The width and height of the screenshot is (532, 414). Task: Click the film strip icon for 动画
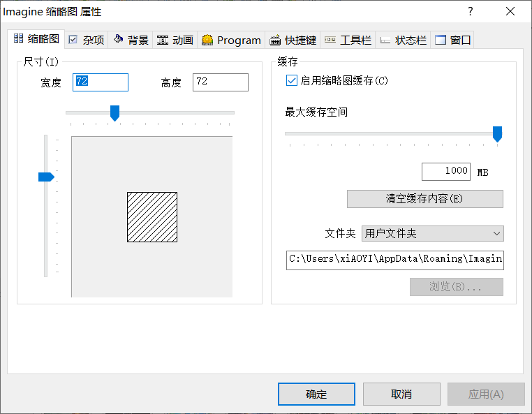163,40
